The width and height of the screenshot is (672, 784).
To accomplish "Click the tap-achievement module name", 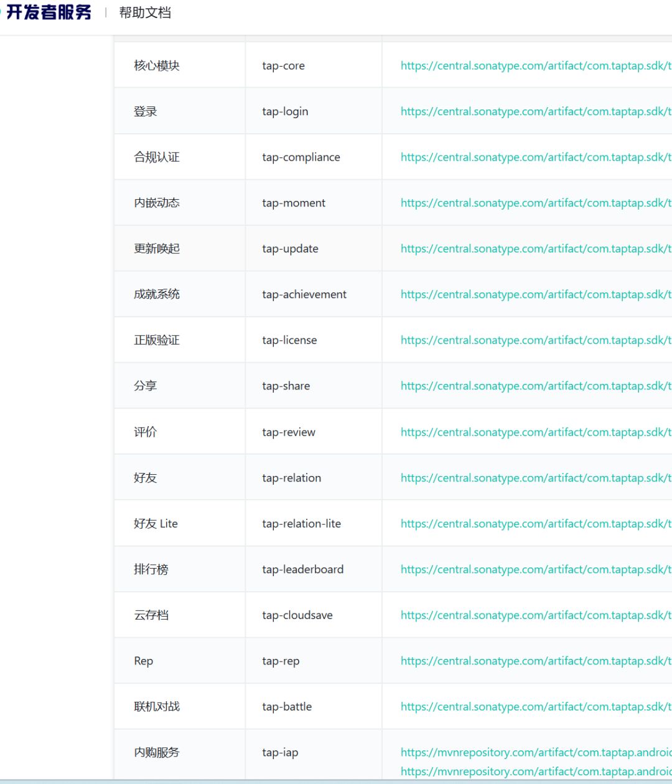I will [x=304, y=294].
